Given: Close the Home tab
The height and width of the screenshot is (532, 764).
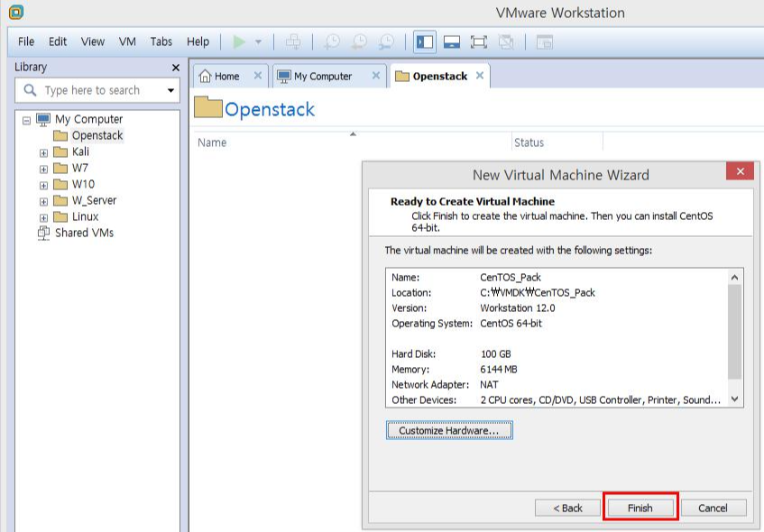Looking at the screenshot, I should click(x=258, y=76).
